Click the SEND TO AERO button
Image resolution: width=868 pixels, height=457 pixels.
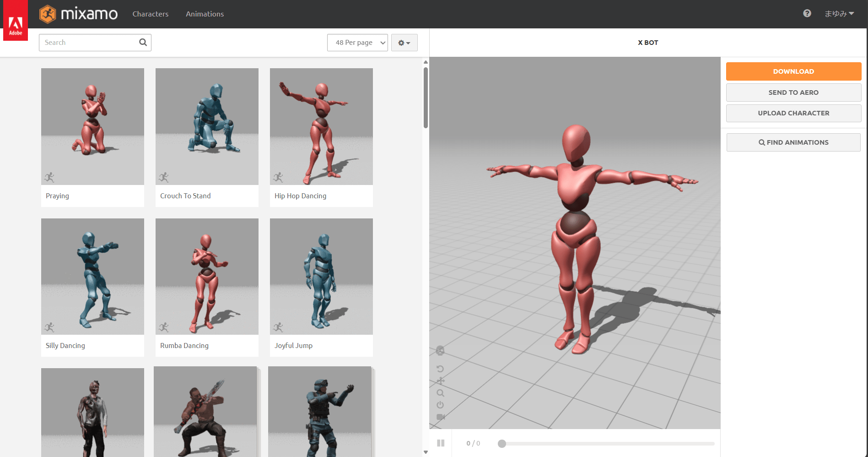[793, 92]
